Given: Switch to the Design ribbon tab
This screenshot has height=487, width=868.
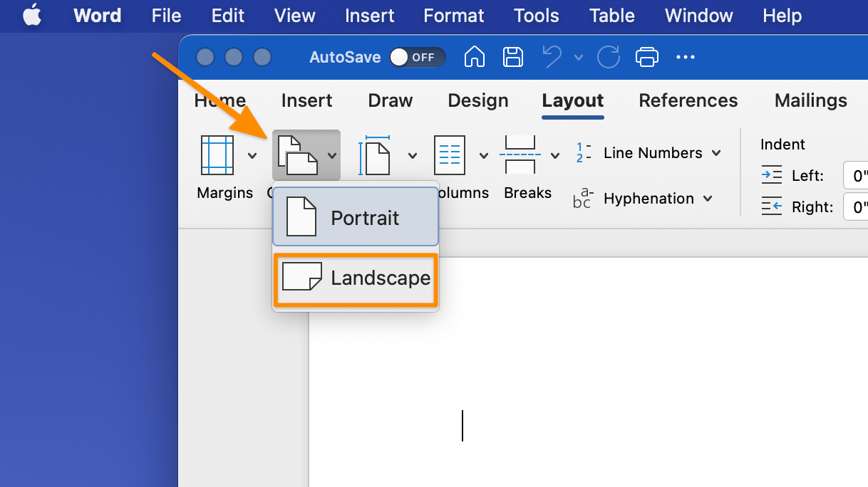Looking at the screenshot, I should (x=478, y=100).
